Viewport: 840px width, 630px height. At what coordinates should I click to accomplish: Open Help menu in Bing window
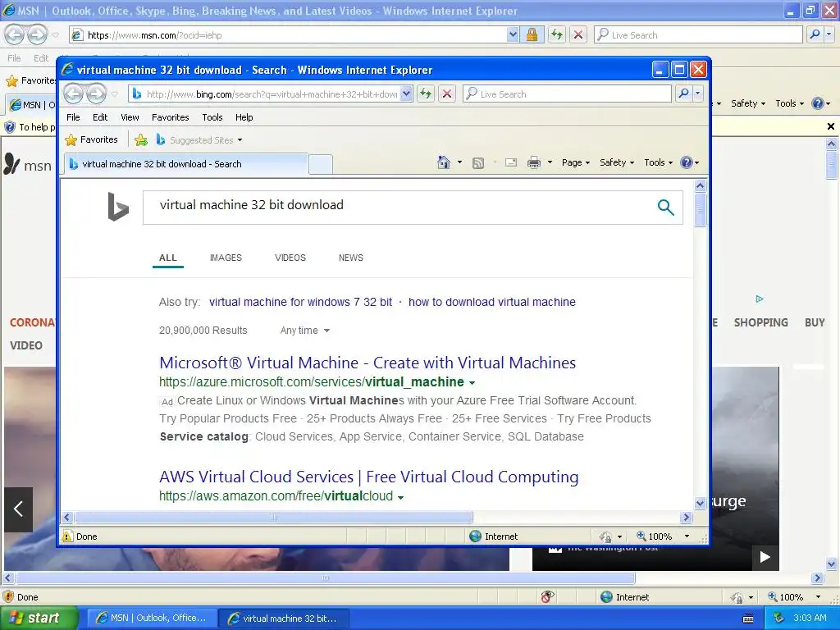pos(244,117)
